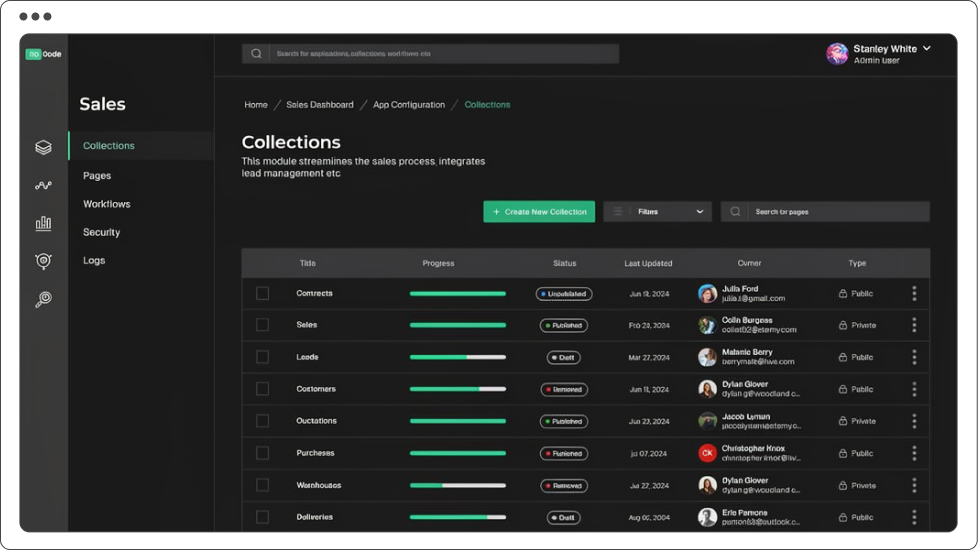The image size is (978, 550).
Task: Click the Leads row progress bar
Action: point(458,357)
